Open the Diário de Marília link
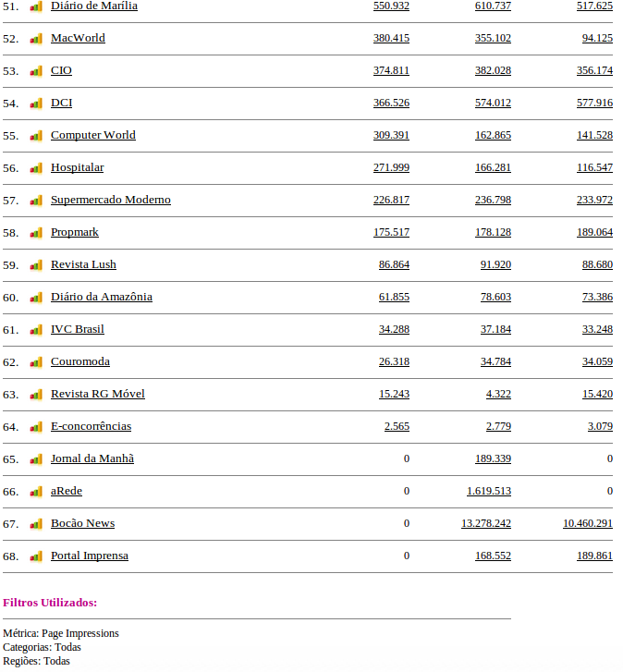Image resolution: width=623 pixels, height=672 pixels. (x=94, y=6)
